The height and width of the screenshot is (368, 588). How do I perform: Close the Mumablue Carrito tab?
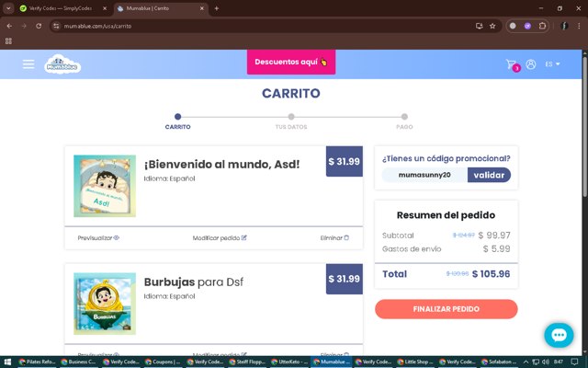[x=202, y=8]
